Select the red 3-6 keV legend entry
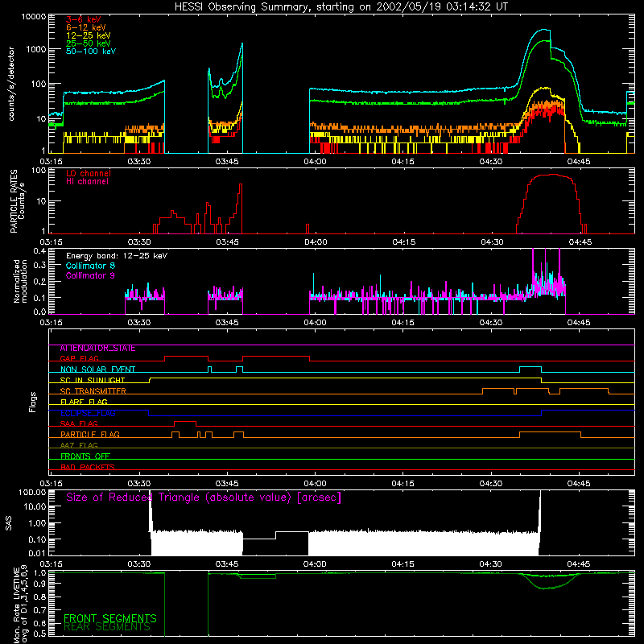The width and height of the screenshot is (644, 644). pos(84,19)
